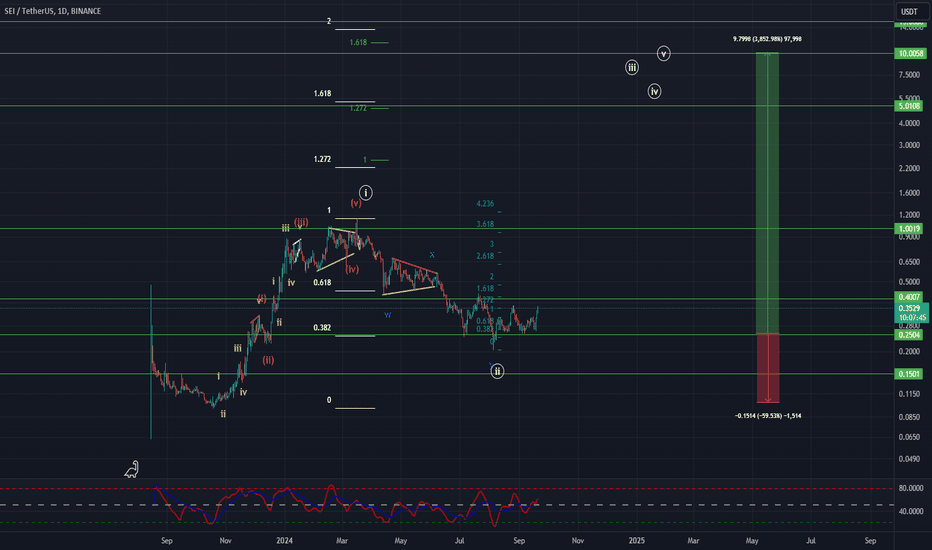Click the 10.0058 price line label
The height and width of the screenshot is (550, 932).
coord(911,54)
